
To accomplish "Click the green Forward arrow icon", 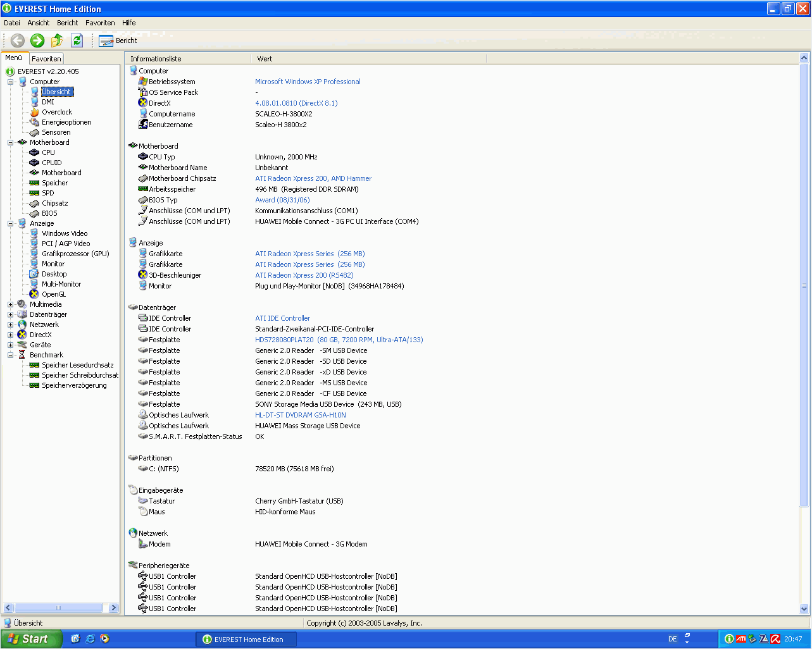I will point(37,40).
